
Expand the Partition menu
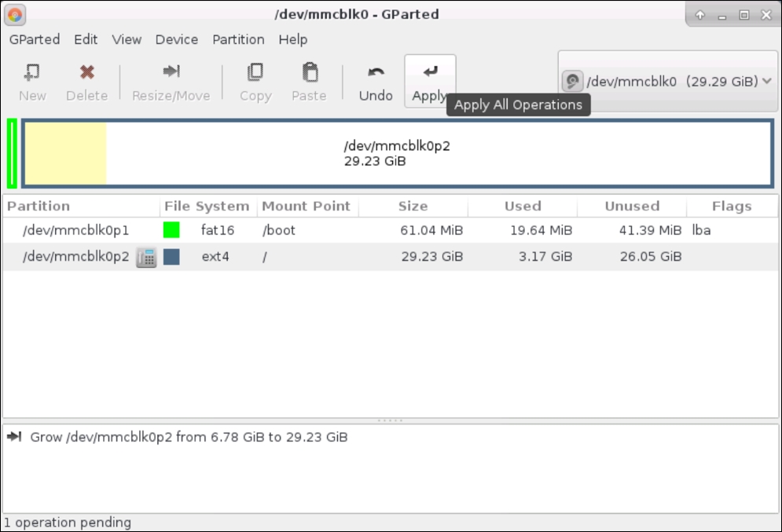pyautogui.click(x=238, y=39)
